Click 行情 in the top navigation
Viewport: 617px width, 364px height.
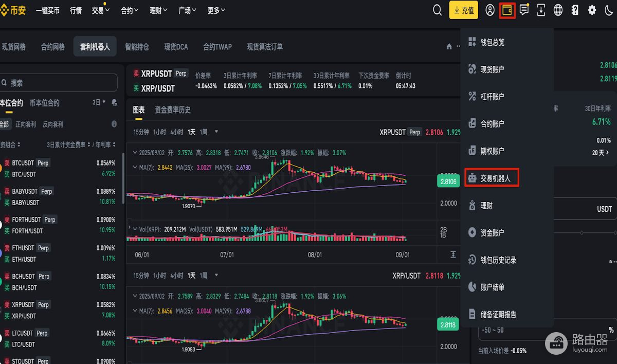coord(76,10)
